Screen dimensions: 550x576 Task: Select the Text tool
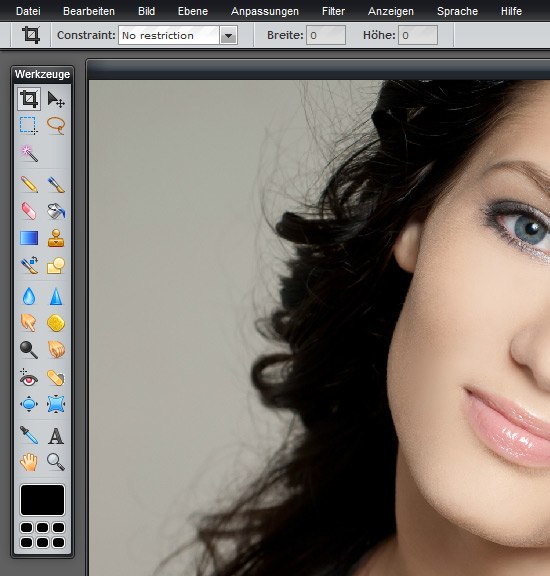pos(56,436)
